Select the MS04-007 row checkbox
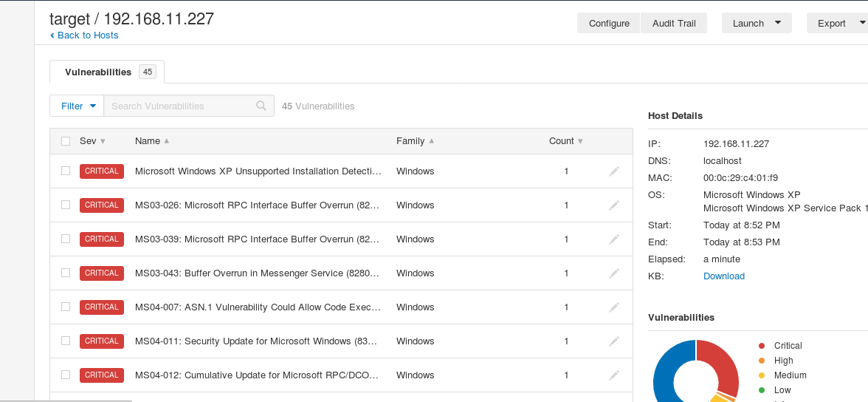The height and width of the screenshot is (402, 868). click(65, 307)
